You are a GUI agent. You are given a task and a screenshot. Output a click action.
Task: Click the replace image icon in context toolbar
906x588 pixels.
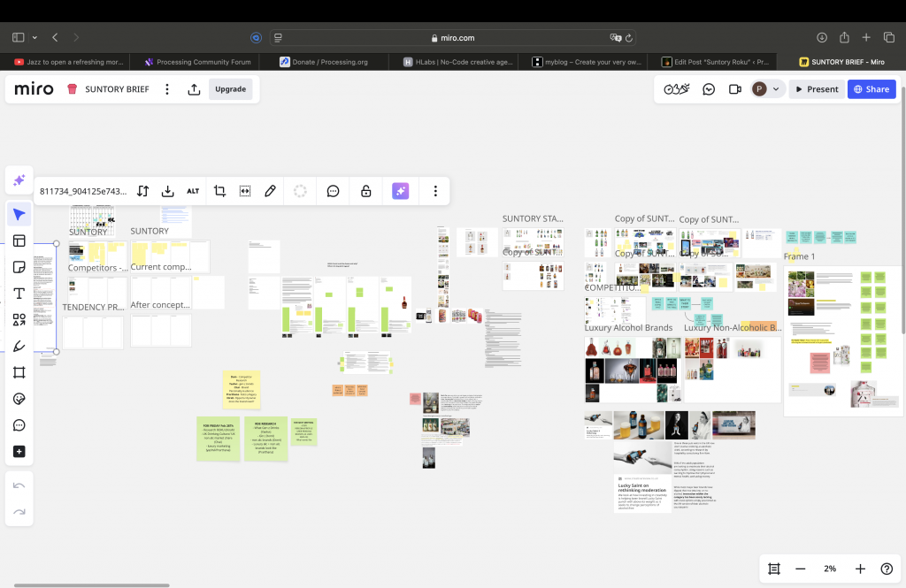(142, 191)
